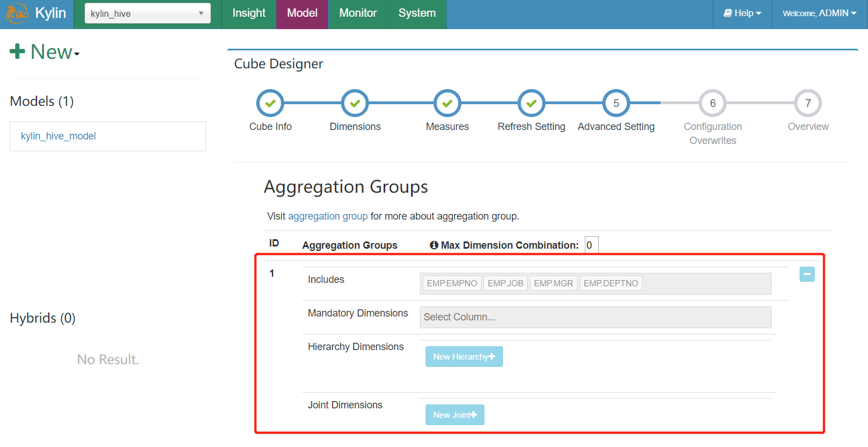Image resolution: width=868 pixels, height=447 pixels.
Task: Go to Refresh Setting step circle
Action: (532, 103)
